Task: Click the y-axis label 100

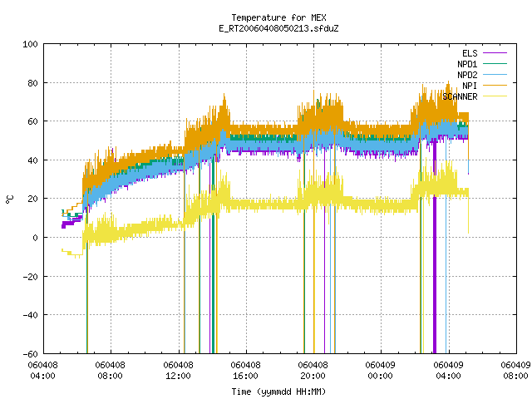Action: pos(30,44)
